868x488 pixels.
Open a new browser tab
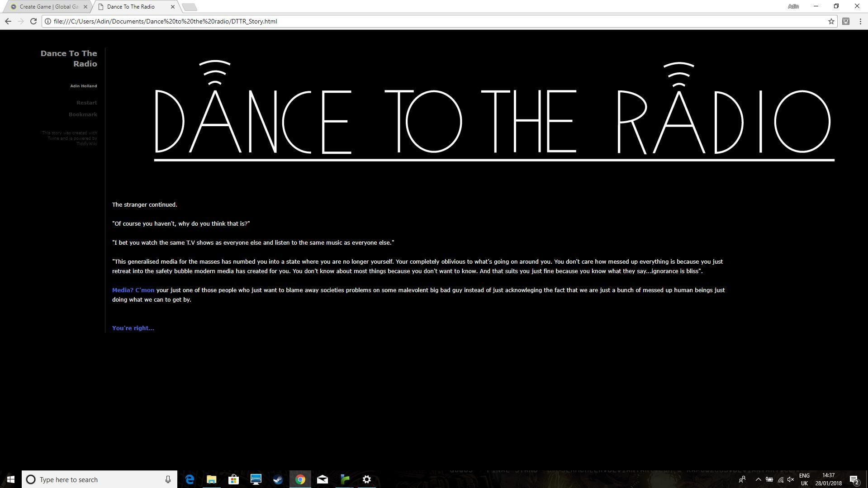[x=189, y=7]
